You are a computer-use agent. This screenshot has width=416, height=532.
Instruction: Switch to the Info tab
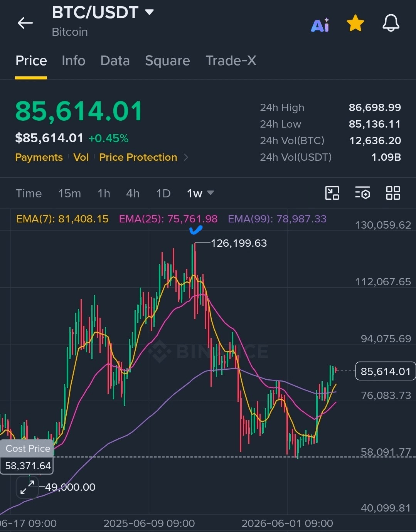tap(73, 61)
